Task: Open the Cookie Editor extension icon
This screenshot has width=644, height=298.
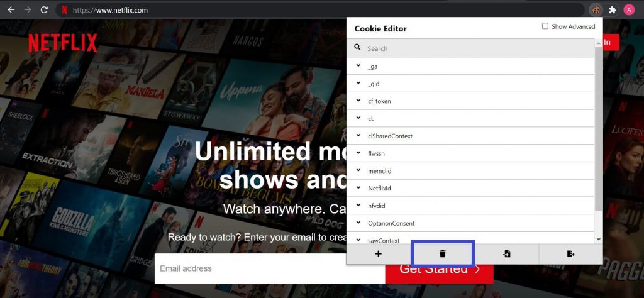Action: 596,10
